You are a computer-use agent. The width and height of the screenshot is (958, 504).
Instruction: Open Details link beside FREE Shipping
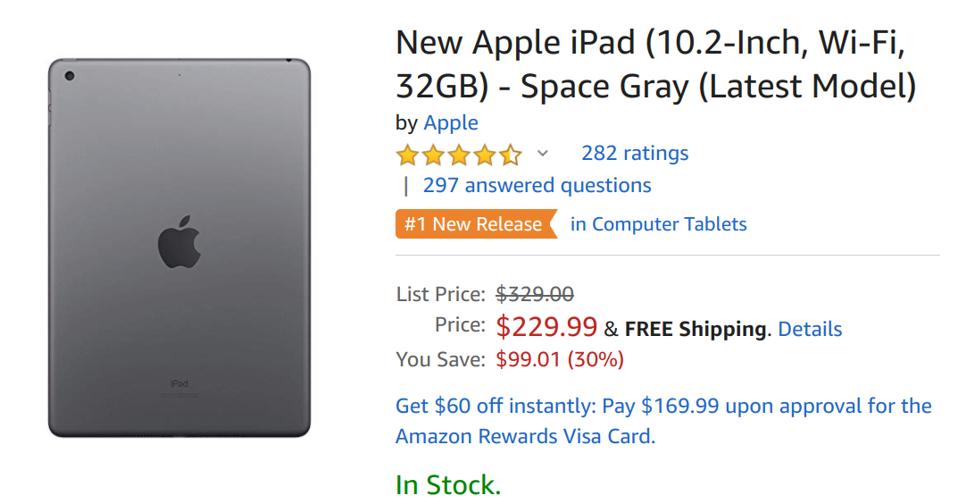809,328
